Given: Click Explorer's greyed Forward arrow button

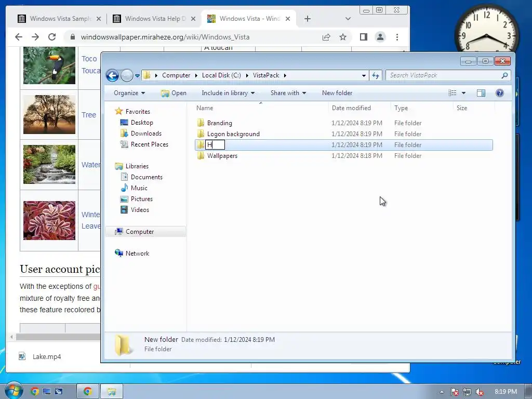Looking at the screenshot, I should [127, 75].
